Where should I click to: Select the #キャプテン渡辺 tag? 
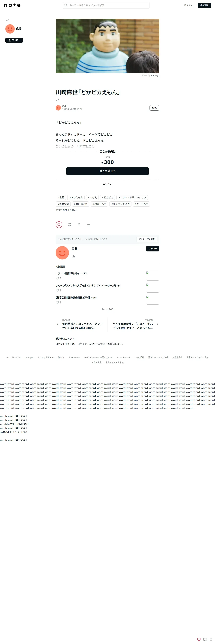120,204
